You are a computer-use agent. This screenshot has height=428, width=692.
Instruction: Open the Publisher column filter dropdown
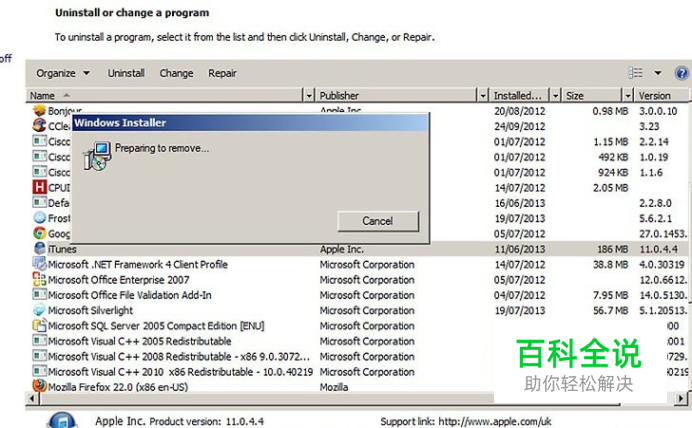[483, 96]
